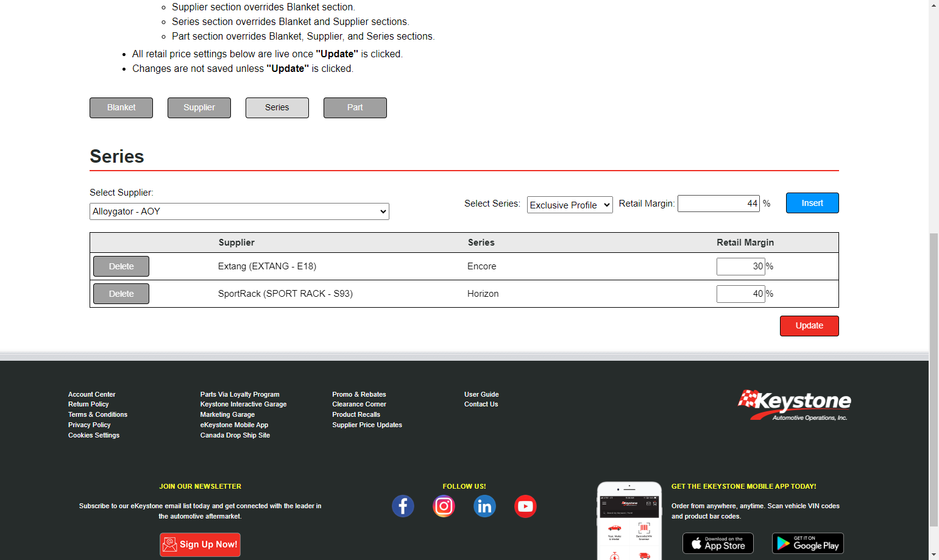The image size is (939, 560).
Task: Open the Contact Us link
Action: (x=481, y=404)
